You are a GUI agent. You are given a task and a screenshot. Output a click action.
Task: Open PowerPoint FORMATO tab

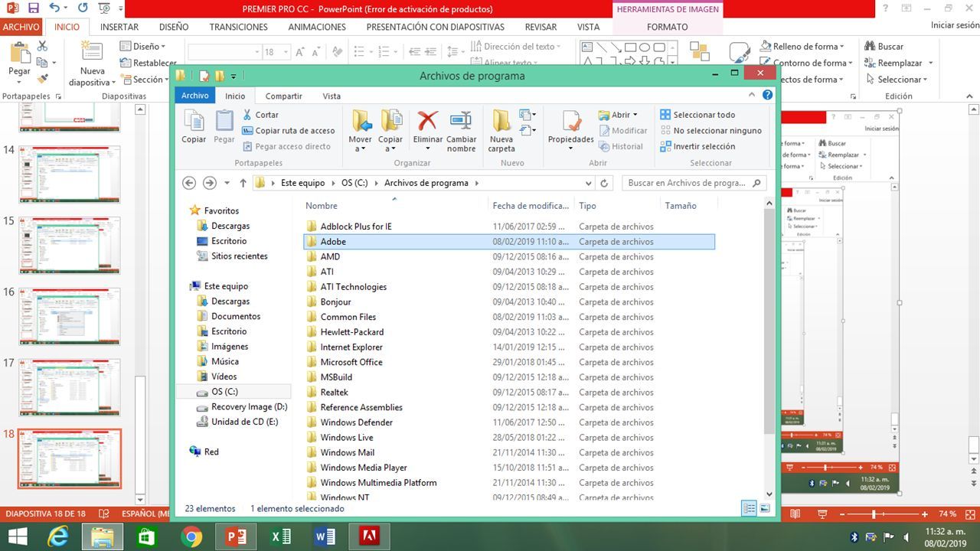coord(667,27)
